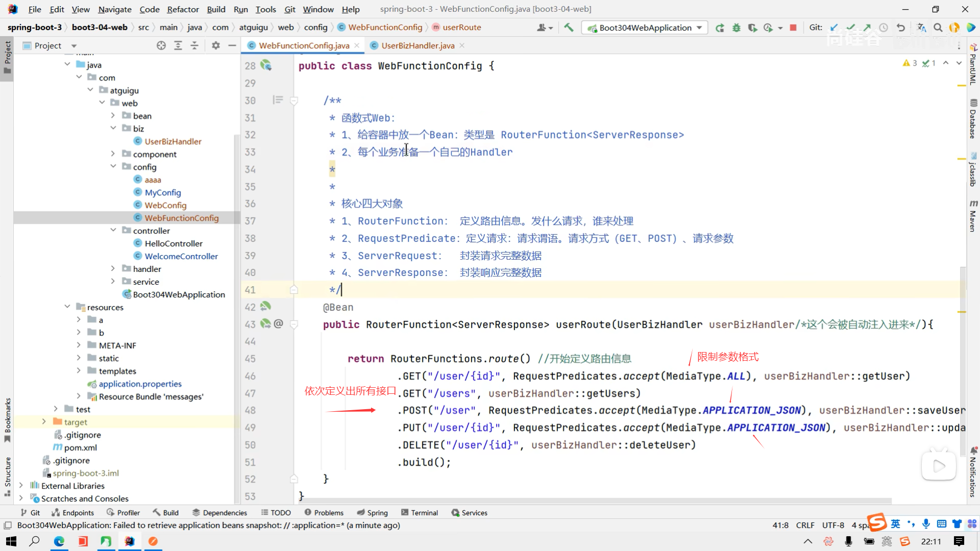Image resolution: width=980 pixels, height=551 pixels.
Task: Expand the handler package folder
Action: [x=113, y=269]
